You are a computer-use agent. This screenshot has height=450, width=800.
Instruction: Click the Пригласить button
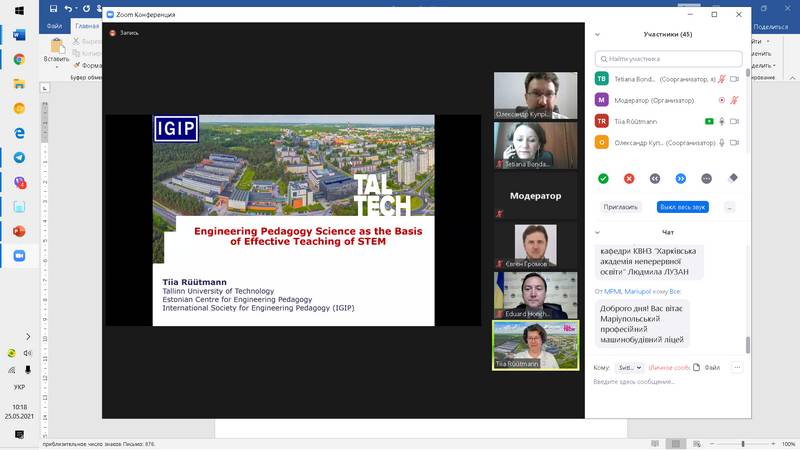pyautogui.click(x=620, y=207)
